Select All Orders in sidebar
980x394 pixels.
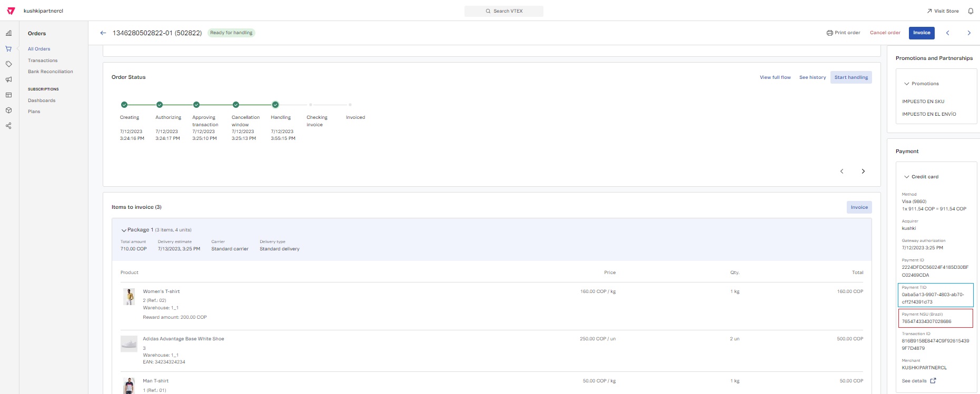[x=39, y=49]
